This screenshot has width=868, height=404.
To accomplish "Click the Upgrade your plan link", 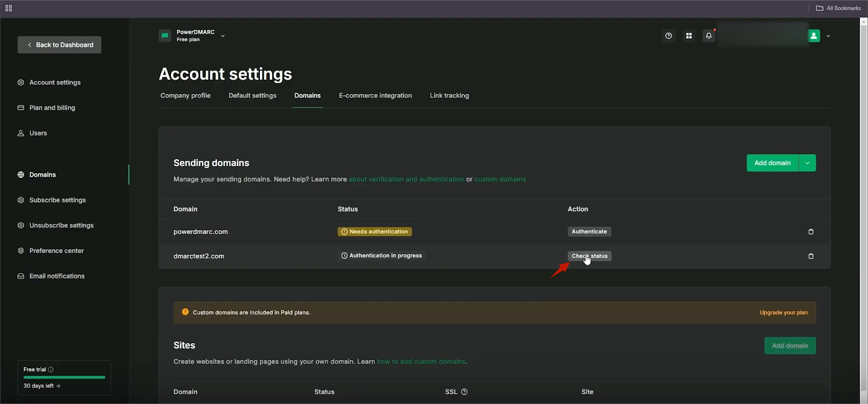I will [x=783, y=313].
